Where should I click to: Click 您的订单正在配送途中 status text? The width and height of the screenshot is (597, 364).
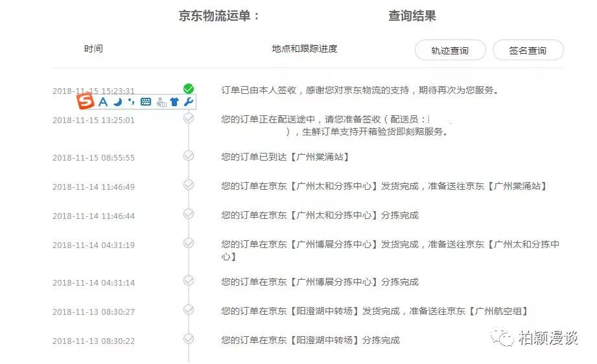[x=335, y=126]
